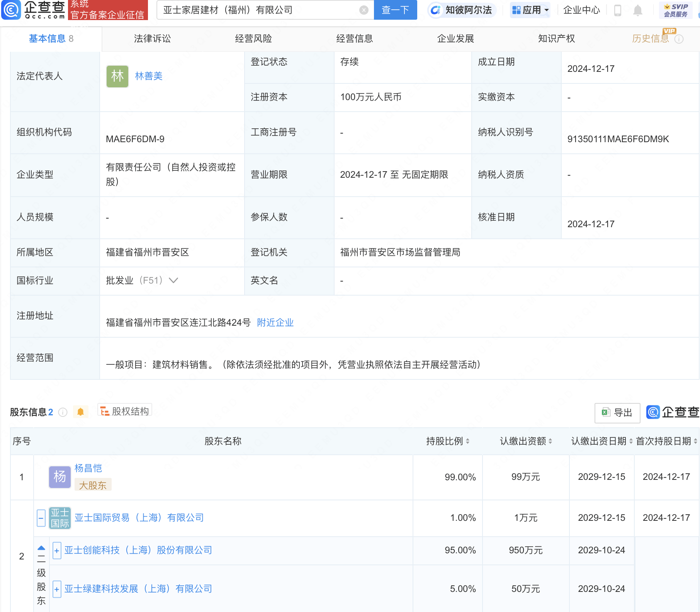Open 亚士创能科技(上海)股份有限公司 link
The image size is (700, 612).
pos(138,550)
